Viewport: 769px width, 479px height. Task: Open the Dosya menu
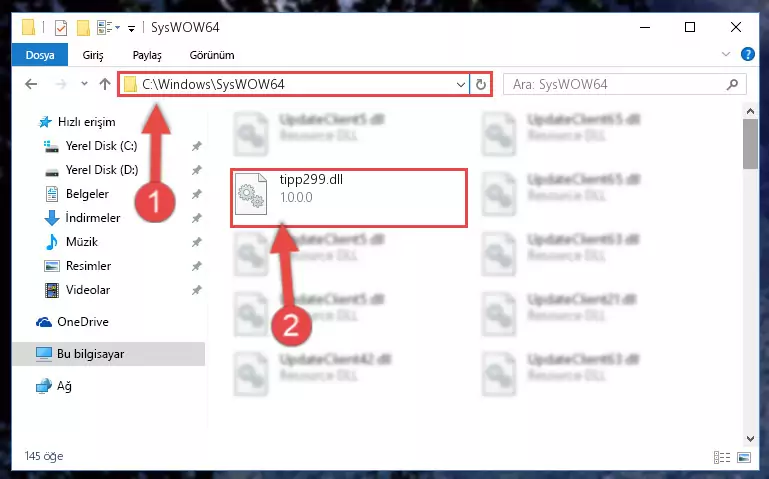(40, 55)
